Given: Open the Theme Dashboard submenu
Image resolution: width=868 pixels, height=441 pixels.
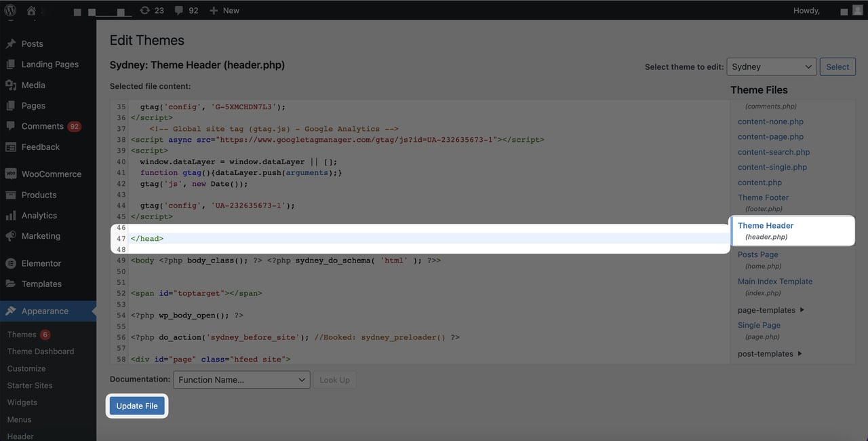Looking at the screenshot, I should 41,351.
